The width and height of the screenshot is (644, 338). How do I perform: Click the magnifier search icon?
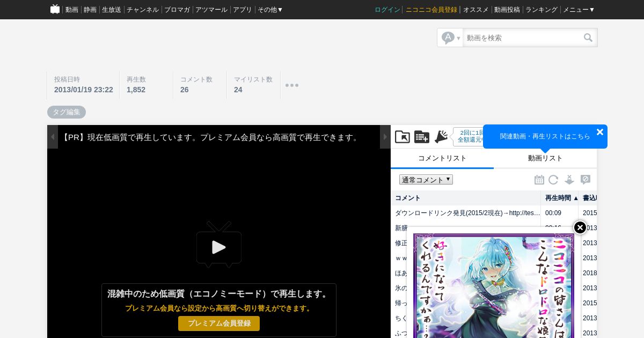tap(588, 38)
